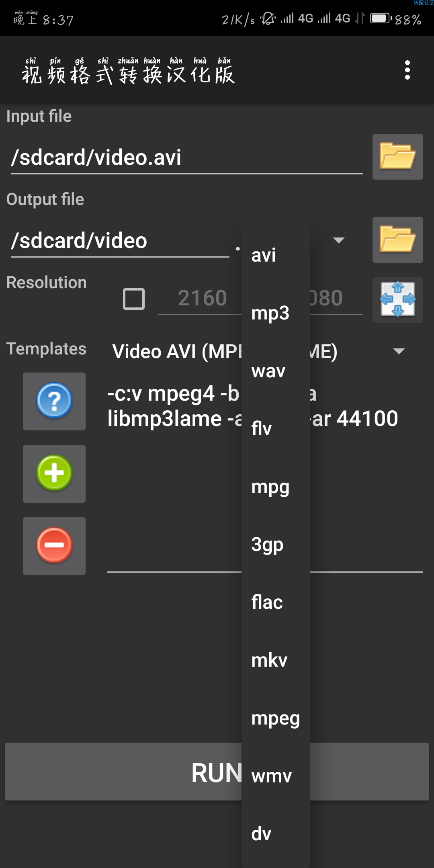The image size is (434, 868).
Task: Click the green plus add template icon
Action: point(54,473)
